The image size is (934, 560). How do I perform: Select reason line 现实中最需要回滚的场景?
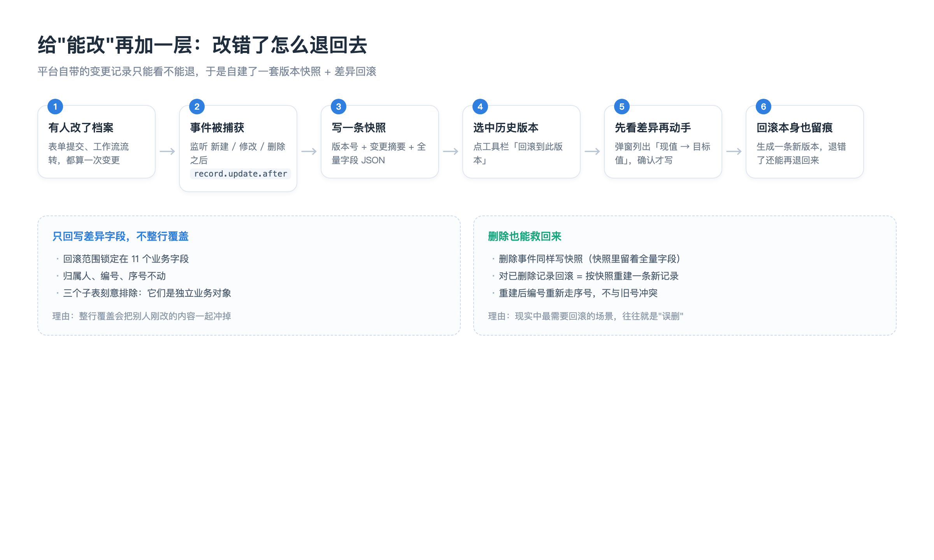(x=586, y=316)
